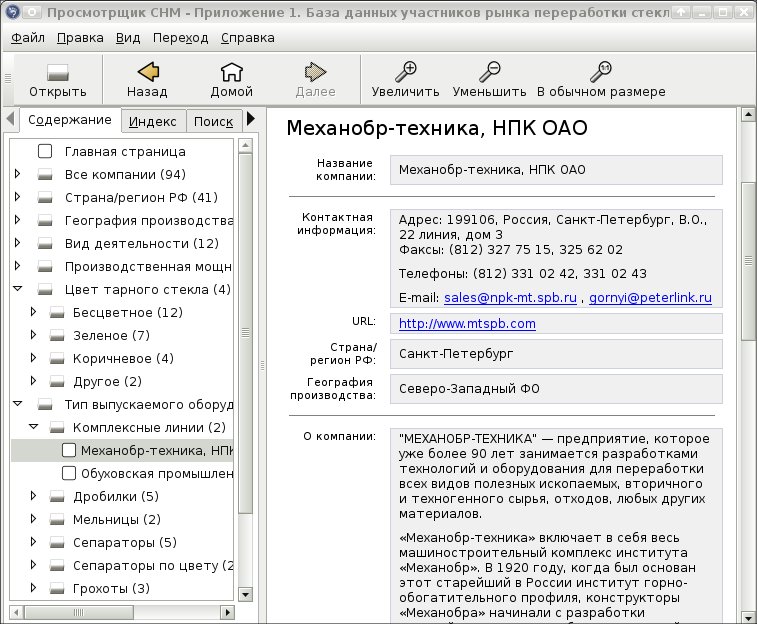Click the toolbar drag handle grip
Image resolution: width=757 pixels, height=624 pixels.
pyautogui.click(x=8, y=79)
